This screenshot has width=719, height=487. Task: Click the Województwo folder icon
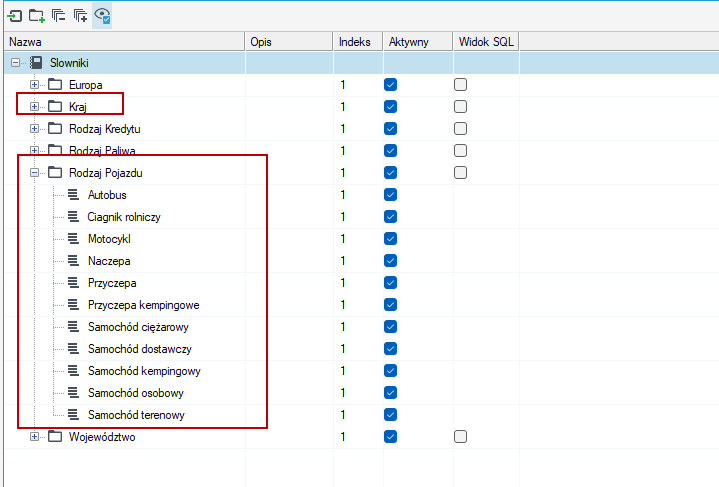click(x=55, y=437)
